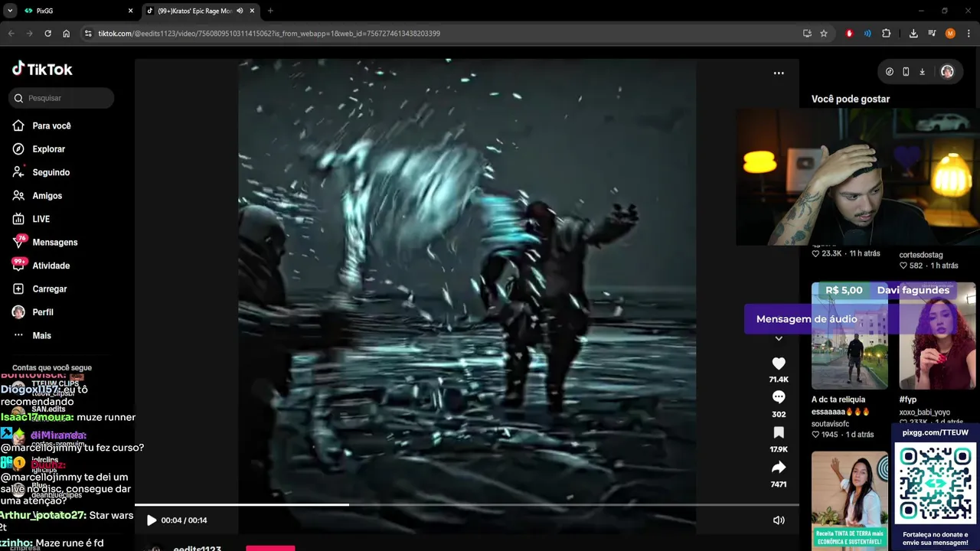Click the Contas que você segue heading

point(52,368)
